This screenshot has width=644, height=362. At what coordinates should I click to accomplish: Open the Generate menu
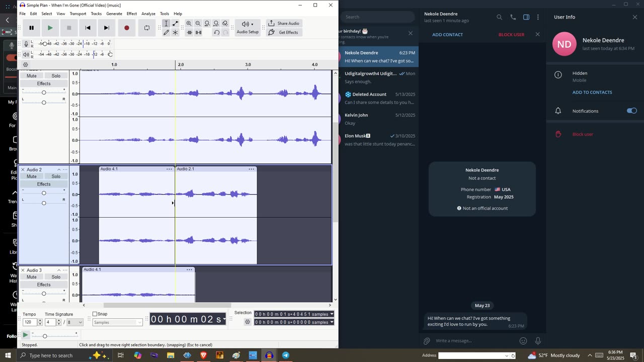[114, 14]
